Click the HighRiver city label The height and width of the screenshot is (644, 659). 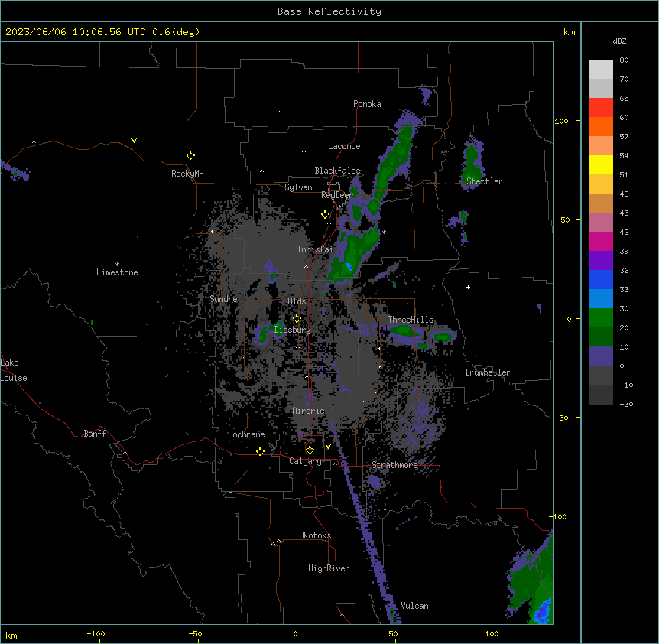329,568
